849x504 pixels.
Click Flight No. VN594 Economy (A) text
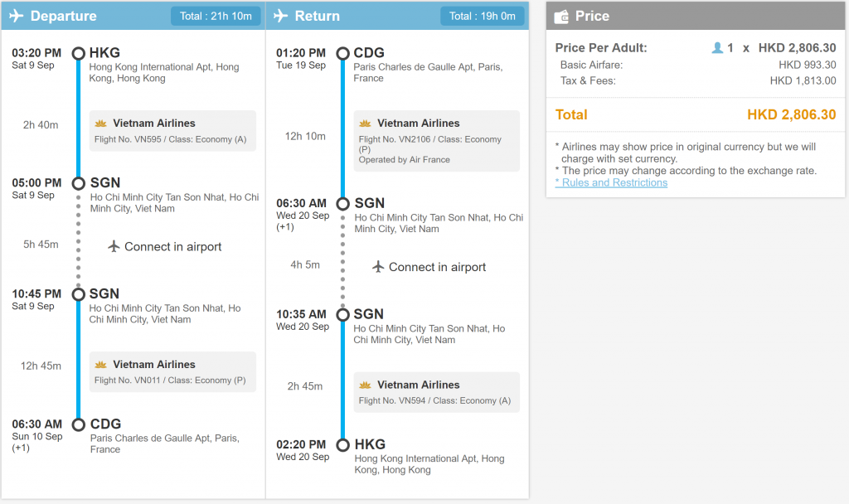(434, 400)
